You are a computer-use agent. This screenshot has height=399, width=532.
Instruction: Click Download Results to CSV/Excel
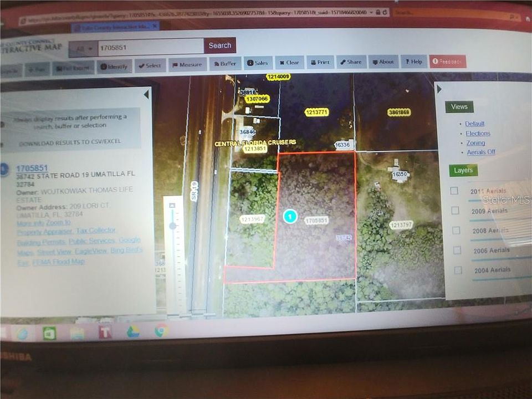70,142
